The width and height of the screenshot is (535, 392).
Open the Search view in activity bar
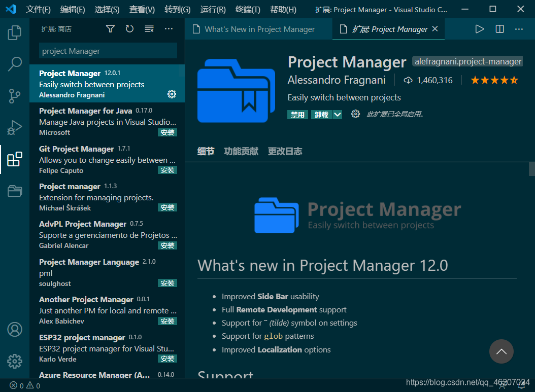[x=15, y=64]
